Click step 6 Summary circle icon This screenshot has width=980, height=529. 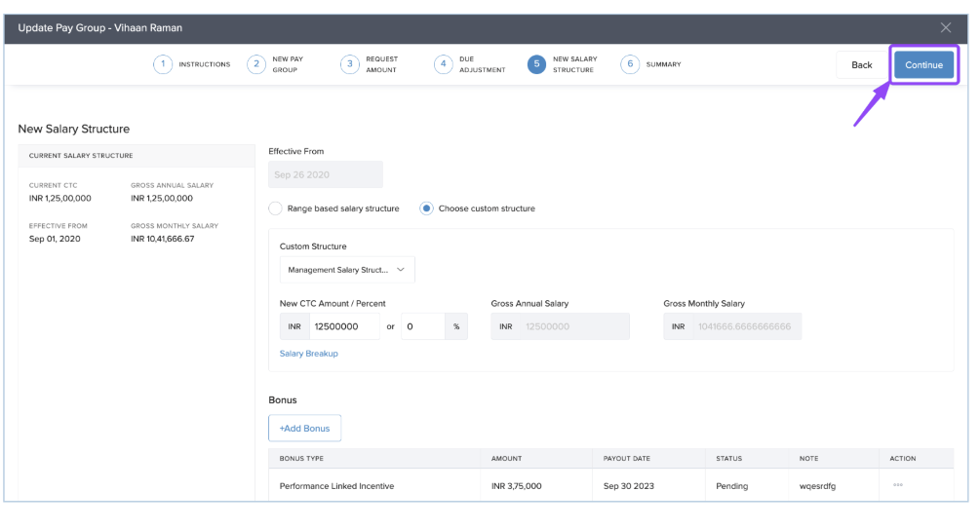pyautogui.click(x=630, y=64)
